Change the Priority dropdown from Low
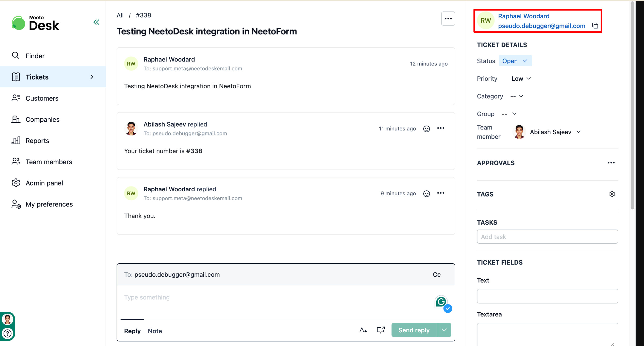This screenshot has height=346, width=644. [x=521, y=79]
